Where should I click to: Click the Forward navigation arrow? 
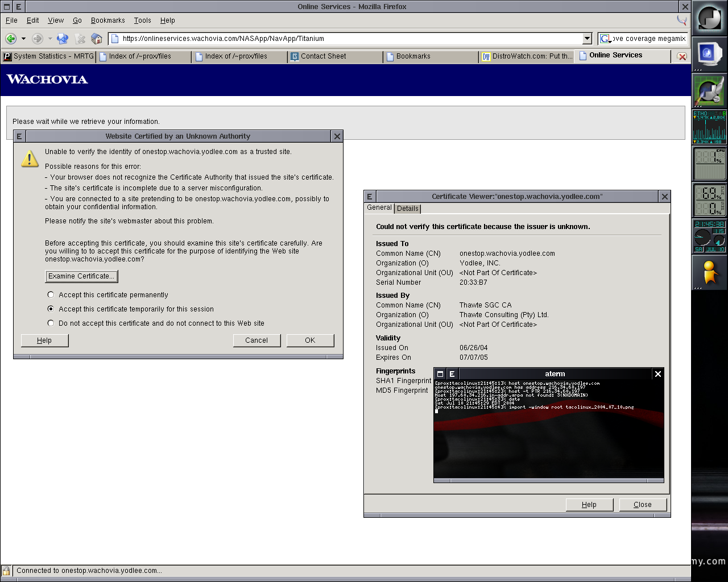point(37,39)
